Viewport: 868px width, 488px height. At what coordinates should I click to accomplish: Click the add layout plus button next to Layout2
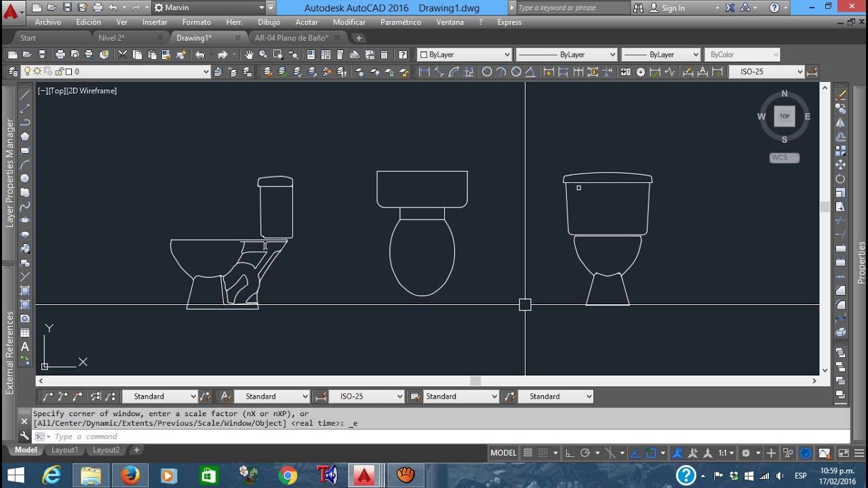(136, 450)
